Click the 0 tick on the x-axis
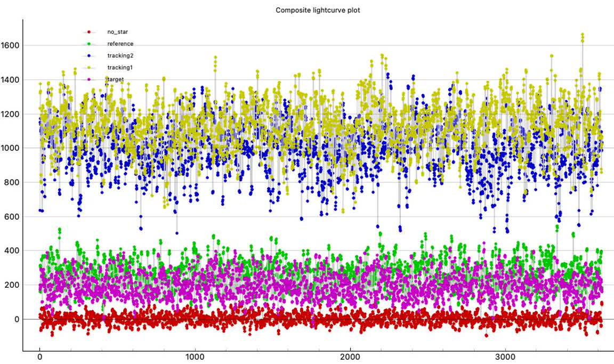The height and width of the screenshot is (364, 614). tap(39, 356)
